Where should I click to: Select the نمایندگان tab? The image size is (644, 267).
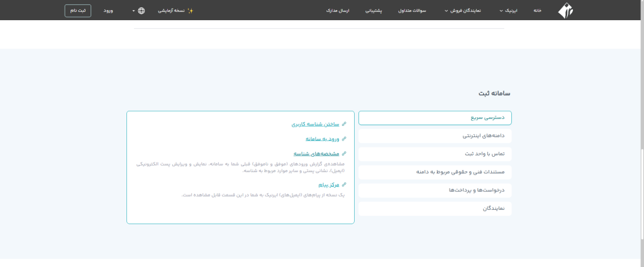point(435,208)
